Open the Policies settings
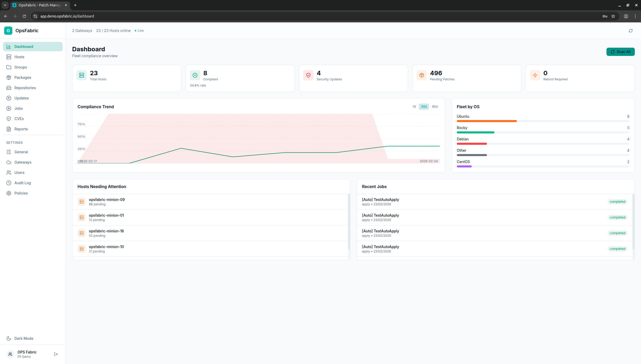The height and width of the screenshot is (364, 641). click(21, 193)
